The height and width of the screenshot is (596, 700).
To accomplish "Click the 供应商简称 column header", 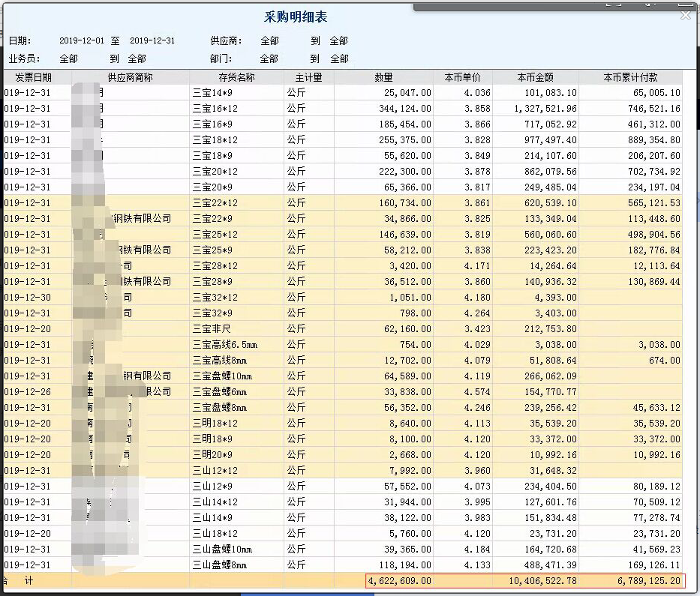I will point(131,77).
